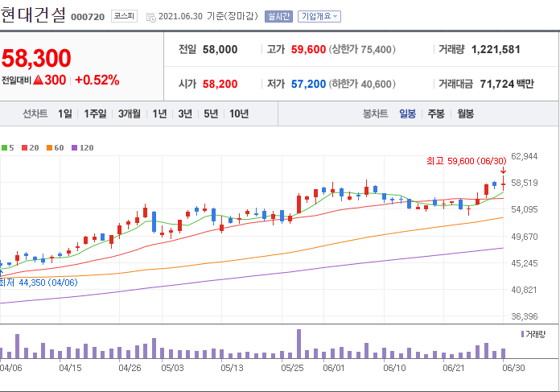This screenshot has width=560, height=392.
Task: Click the calendar icon beside the date
Action: 151,17
